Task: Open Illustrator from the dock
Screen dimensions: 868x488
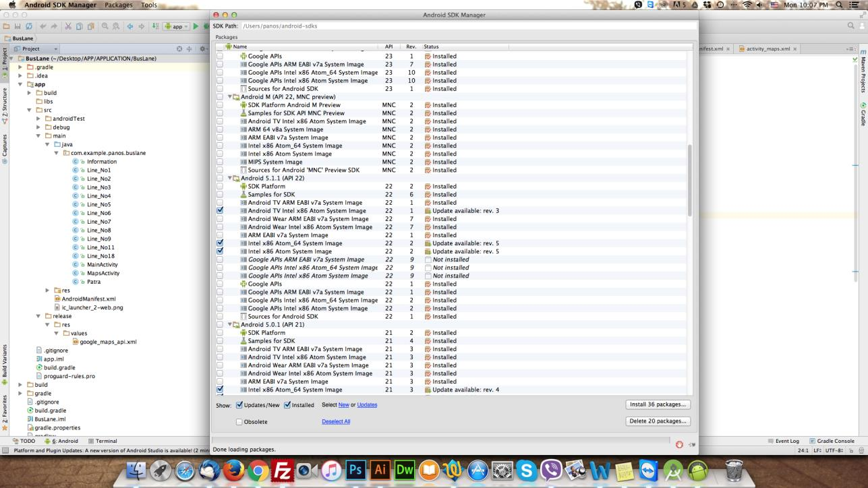Action: [x=380, y=470]
